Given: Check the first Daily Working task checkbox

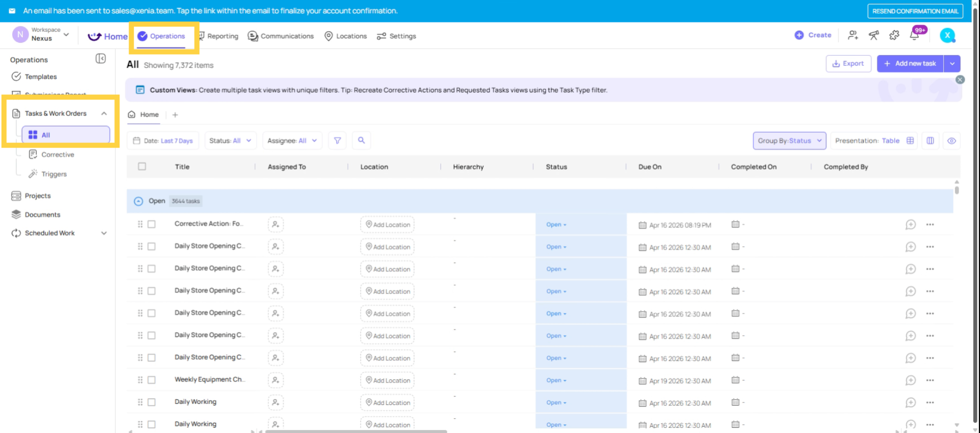Looking at the screenshot, I should (152, 402).
